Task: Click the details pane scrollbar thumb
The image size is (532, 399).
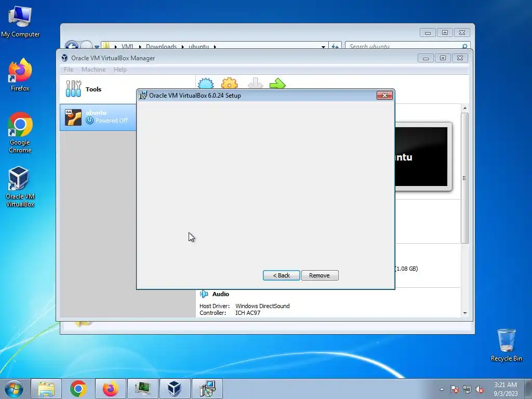Action: point(465,178)
